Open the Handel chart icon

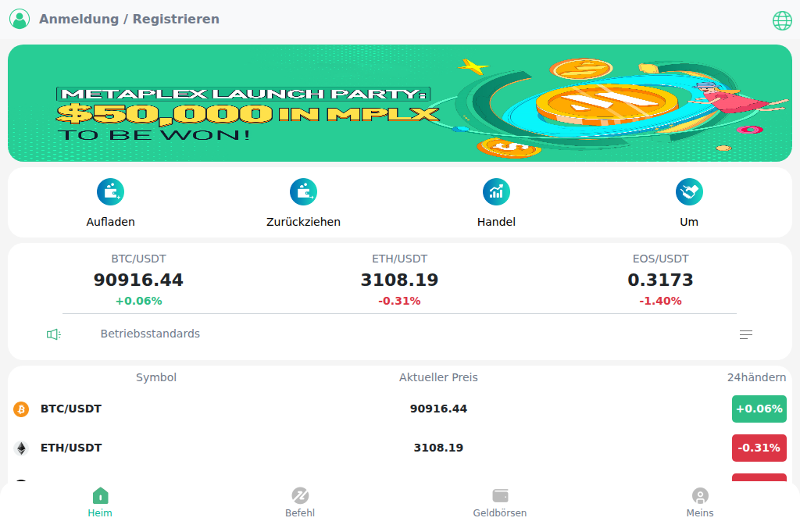pyautogui.click(x=496, y=191)
